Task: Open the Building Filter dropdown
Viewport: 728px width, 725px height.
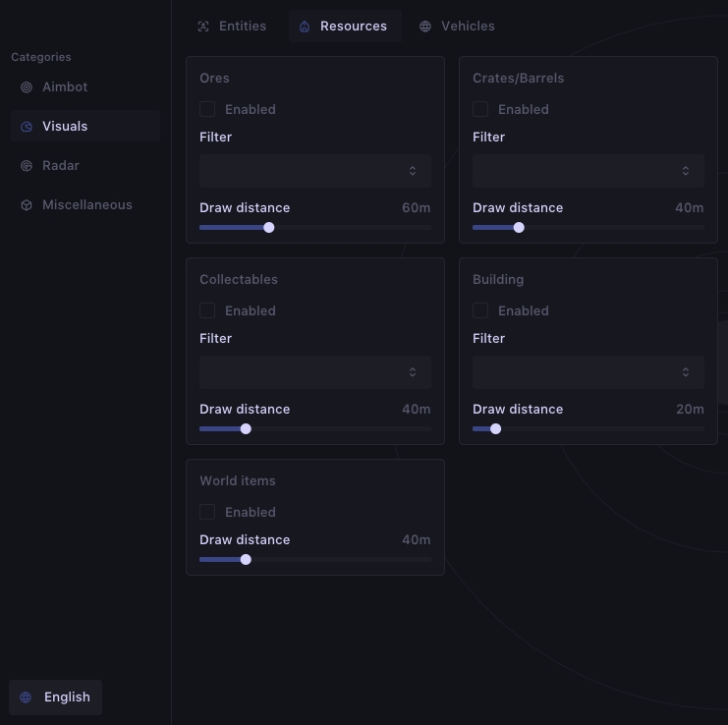Action: tap(588, 372)
